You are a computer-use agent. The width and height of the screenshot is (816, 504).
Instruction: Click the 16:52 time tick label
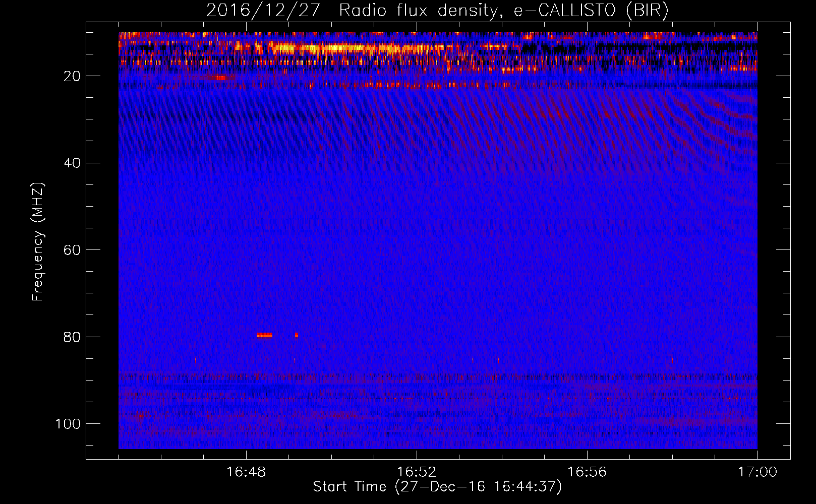tap(417, 472)
